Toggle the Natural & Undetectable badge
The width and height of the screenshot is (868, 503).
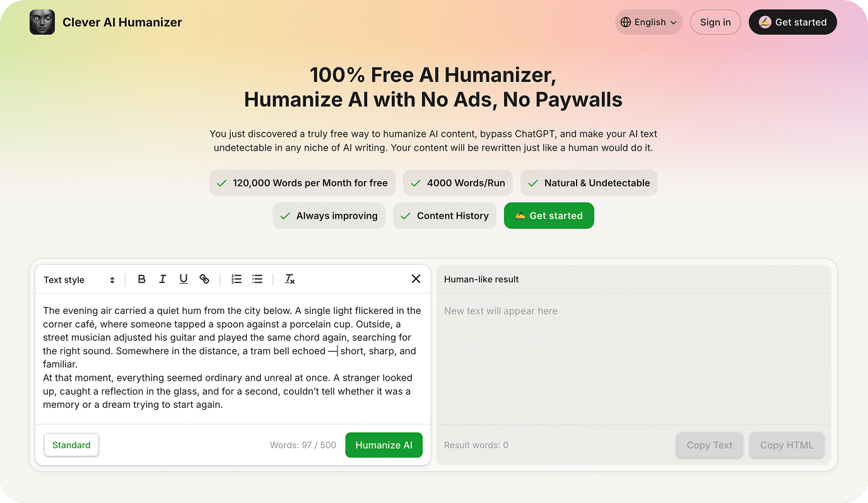[588, 183]
